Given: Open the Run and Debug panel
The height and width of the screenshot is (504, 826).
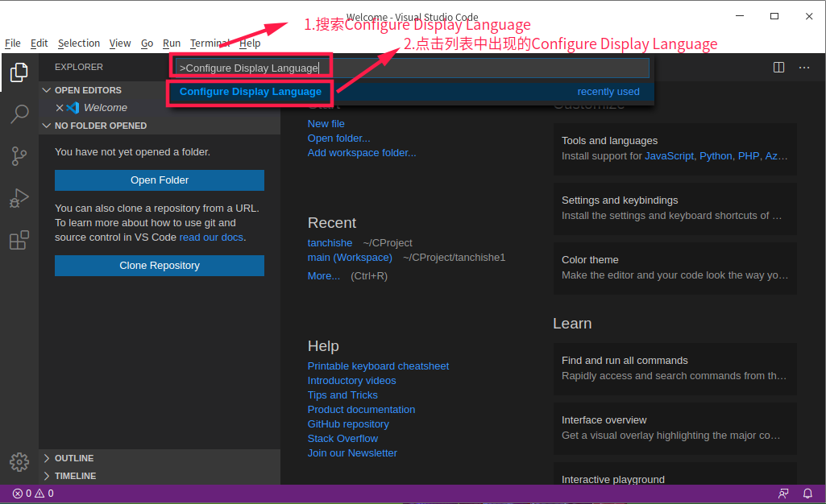Looking at the screenshot, I should [19, 198].
